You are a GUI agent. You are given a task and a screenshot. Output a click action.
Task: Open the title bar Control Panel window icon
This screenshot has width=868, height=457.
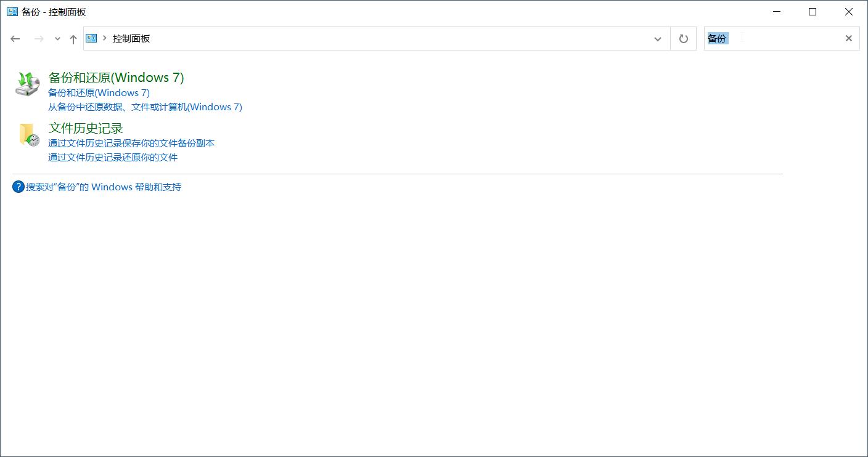[x=12, y=12]
